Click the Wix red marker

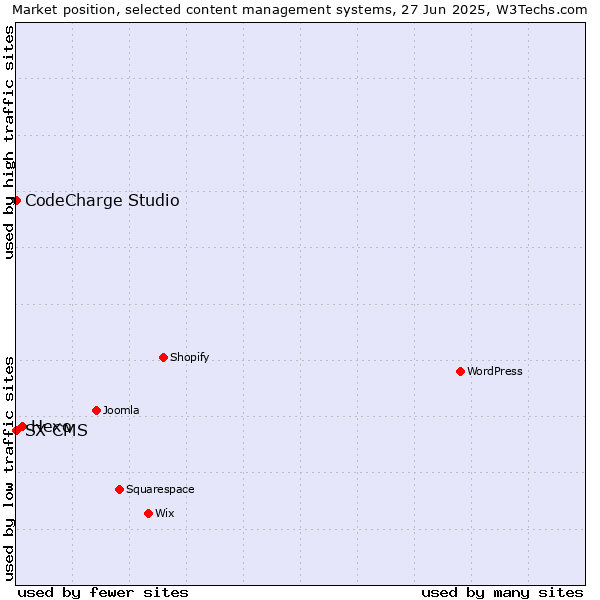click(148, 513)
